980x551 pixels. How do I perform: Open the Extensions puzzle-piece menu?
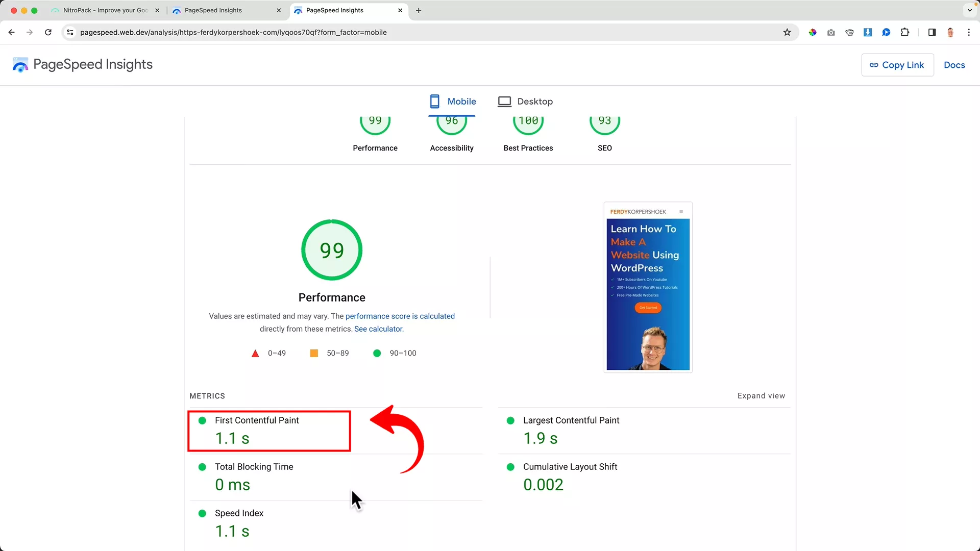tap(904, 32)
